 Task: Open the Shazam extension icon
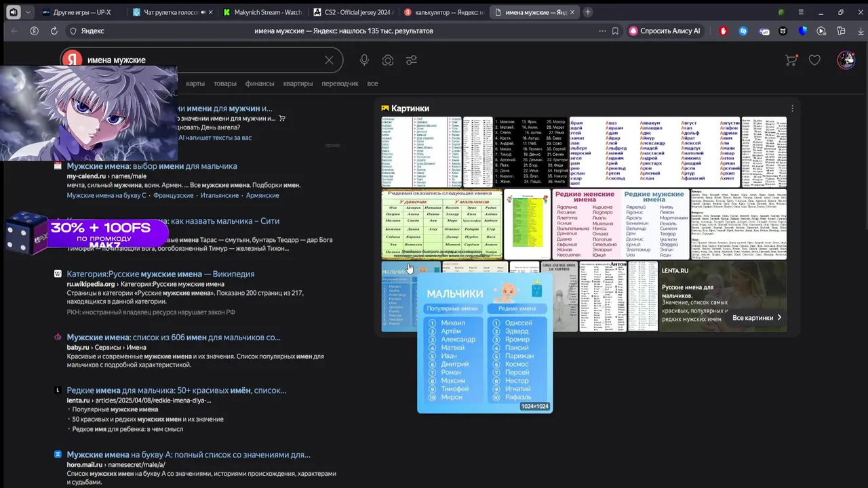(x=743, y=30)
